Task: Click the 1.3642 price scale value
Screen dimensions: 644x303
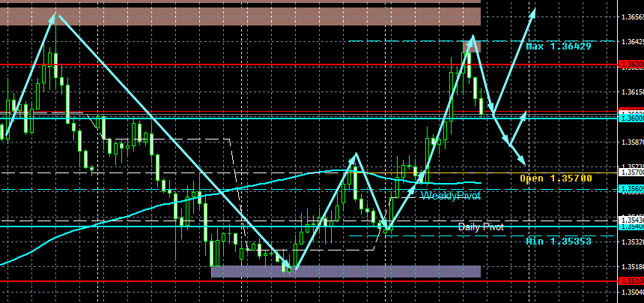Action: click(633, 42)
